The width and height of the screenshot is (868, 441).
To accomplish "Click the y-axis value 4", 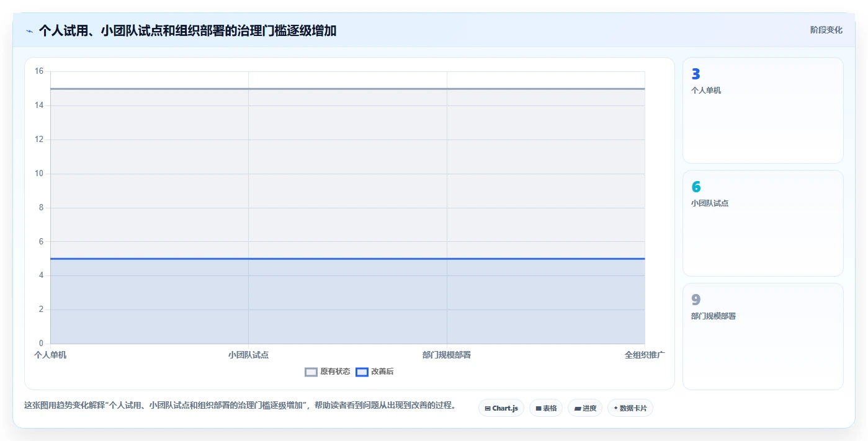I will 41,275.
